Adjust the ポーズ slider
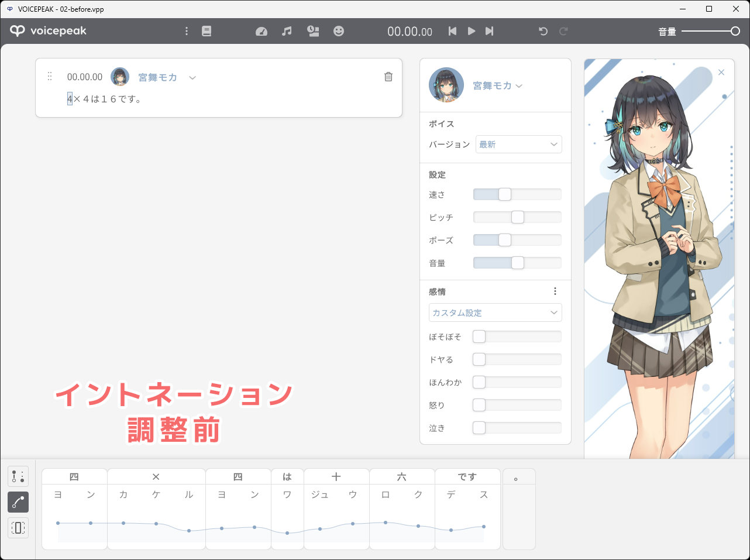The height and width of the screenshot is (560, 750). point(517,240)
